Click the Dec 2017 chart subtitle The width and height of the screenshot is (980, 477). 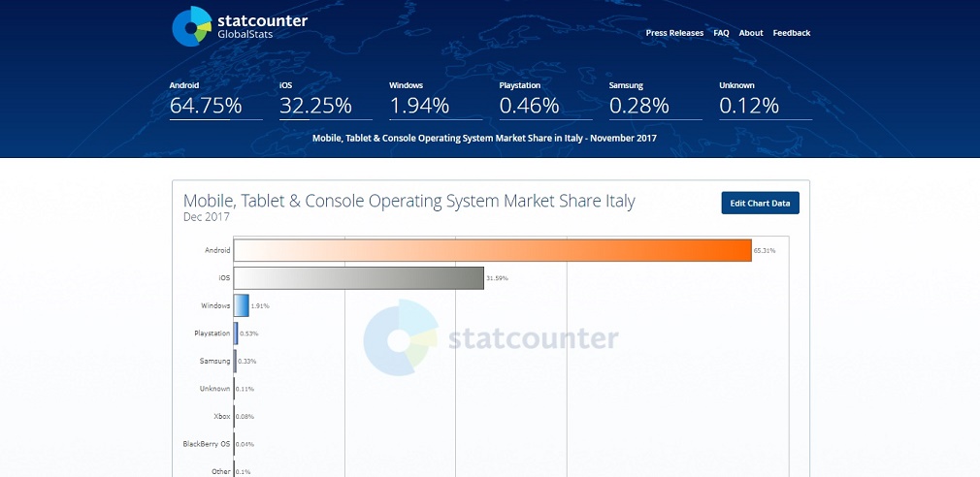coord(207,217)
